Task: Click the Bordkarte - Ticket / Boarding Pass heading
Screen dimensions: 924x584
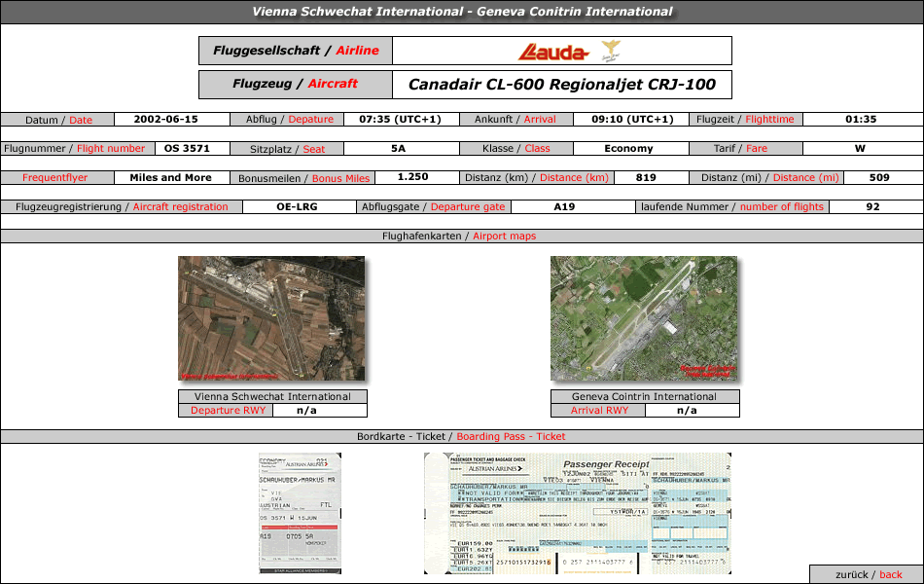Action: [461, 436]
